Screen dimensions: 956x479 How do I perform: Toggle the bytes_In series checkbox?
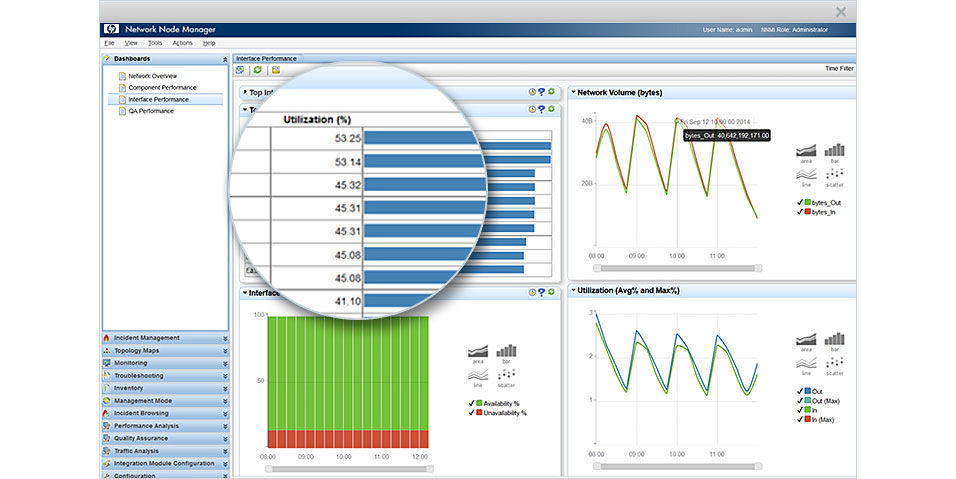pos(800,211)
